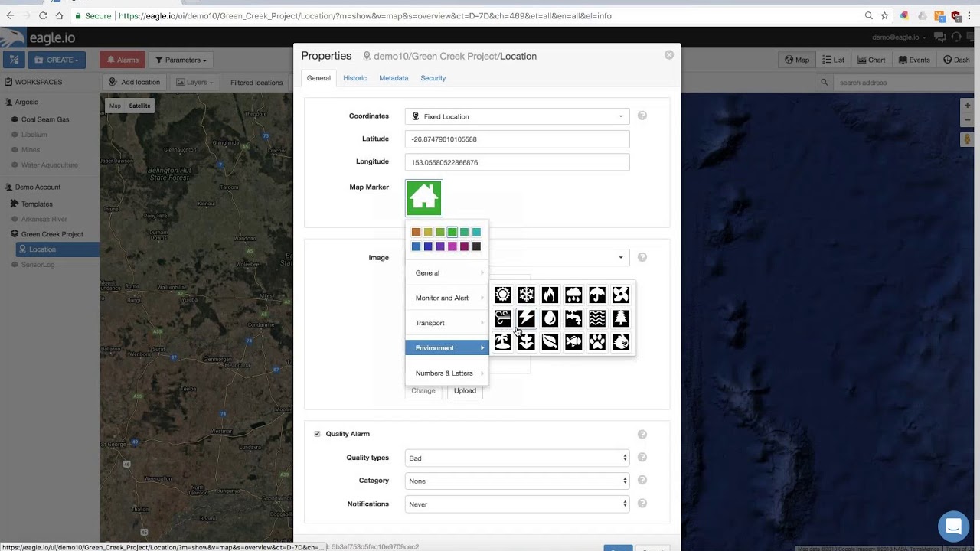Open the Coordinates Fixed Location dropdown
The image size is (980, 551).
[517, 116]
